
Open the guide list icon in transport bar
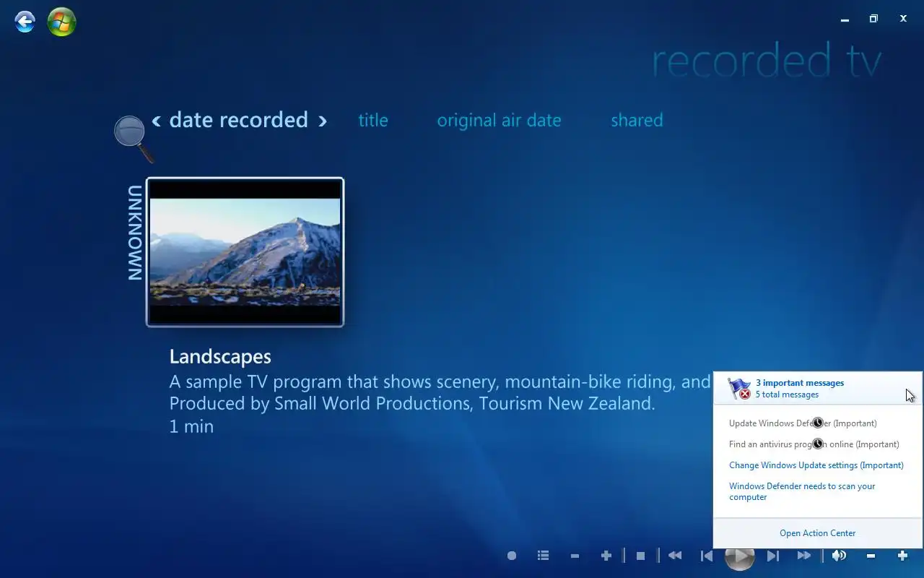point(544,556)
